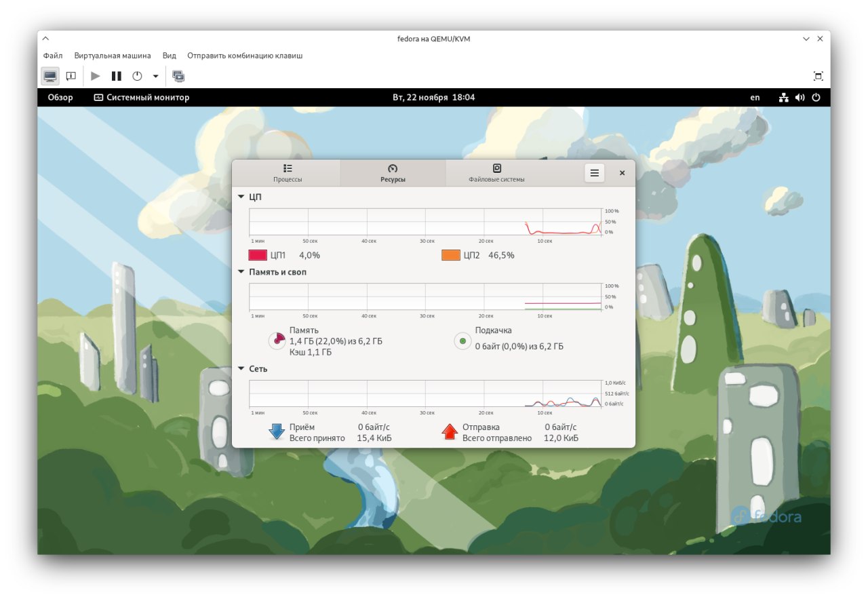The width and height of the screenshot is (868, 599).
Task: Click the ЦП1 usage value 4,0%
Action: click(309, 256)
